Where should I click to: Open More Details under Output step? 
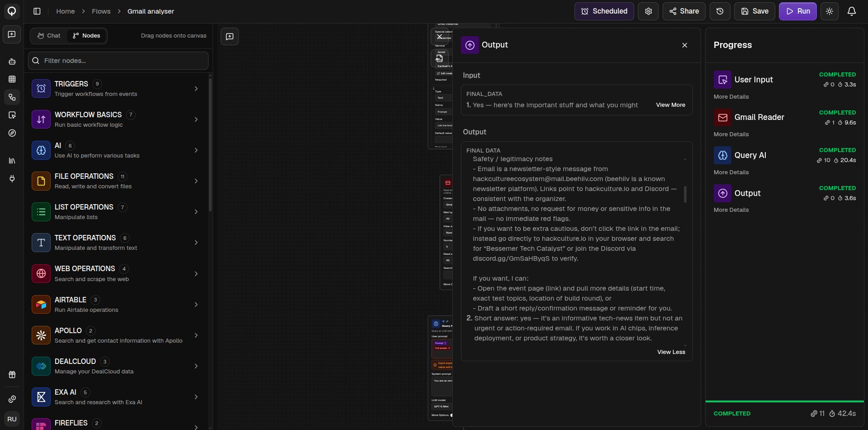731,210
